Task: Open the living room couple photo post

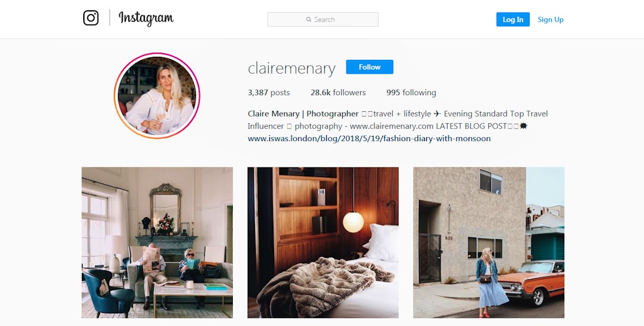Action: pos(157,242)
